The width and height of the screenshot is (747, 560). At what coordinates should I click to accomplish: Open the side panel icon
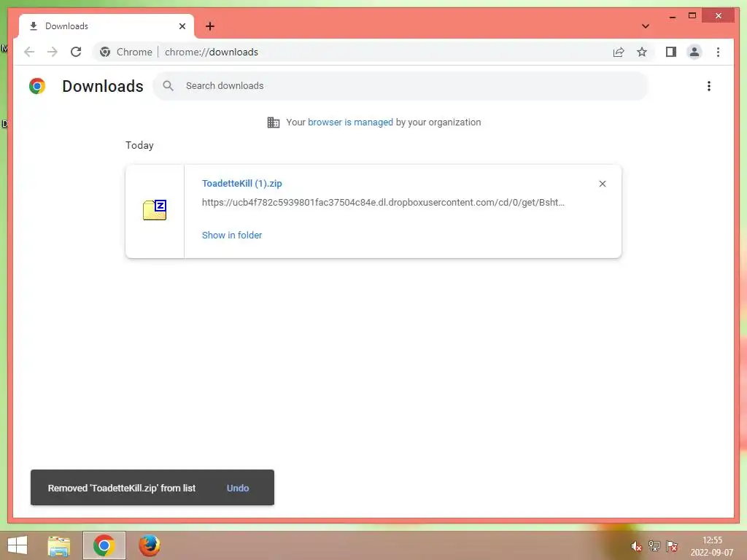point(671,52)
